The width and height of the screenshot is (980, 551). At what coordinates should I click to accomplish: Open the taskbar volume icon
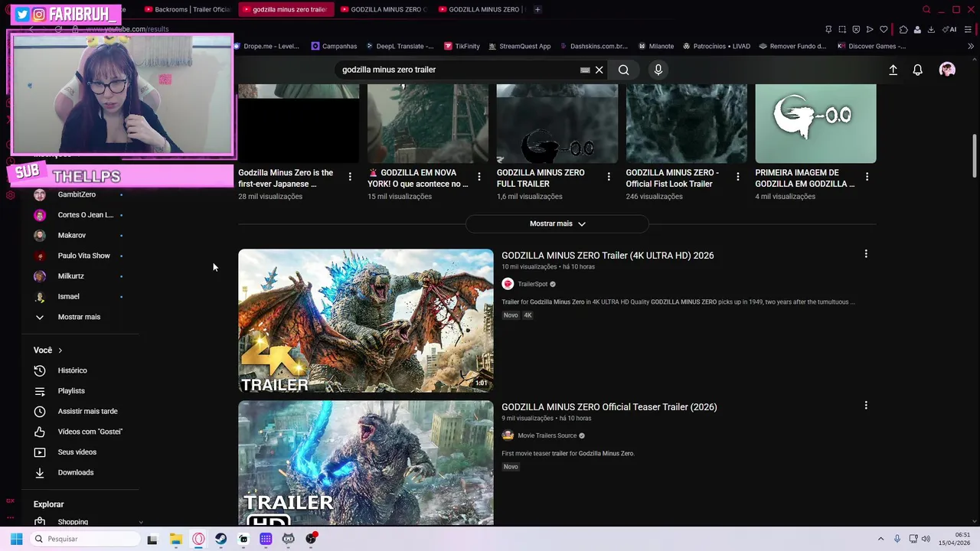926,539
